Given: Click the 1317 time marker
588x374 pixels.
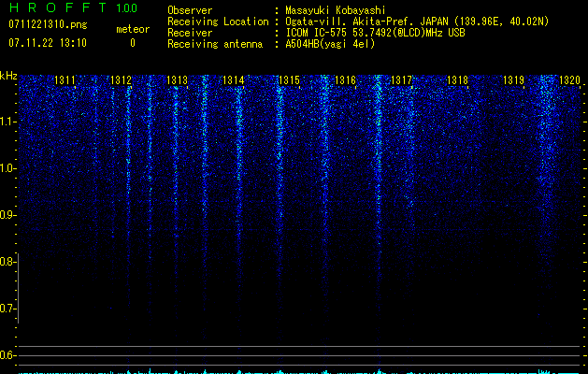Looking at the screenshot, I should (402, 80).
